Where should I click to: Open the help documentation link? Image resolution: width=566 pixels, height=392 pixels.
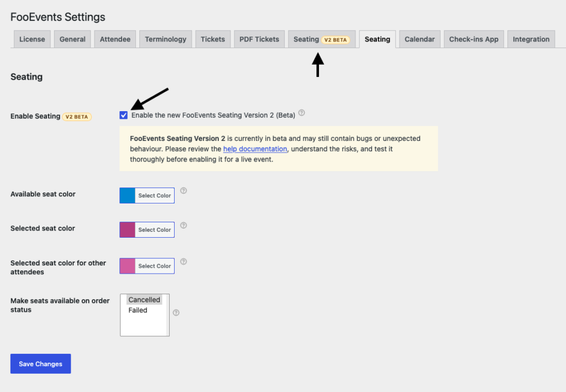255,149
